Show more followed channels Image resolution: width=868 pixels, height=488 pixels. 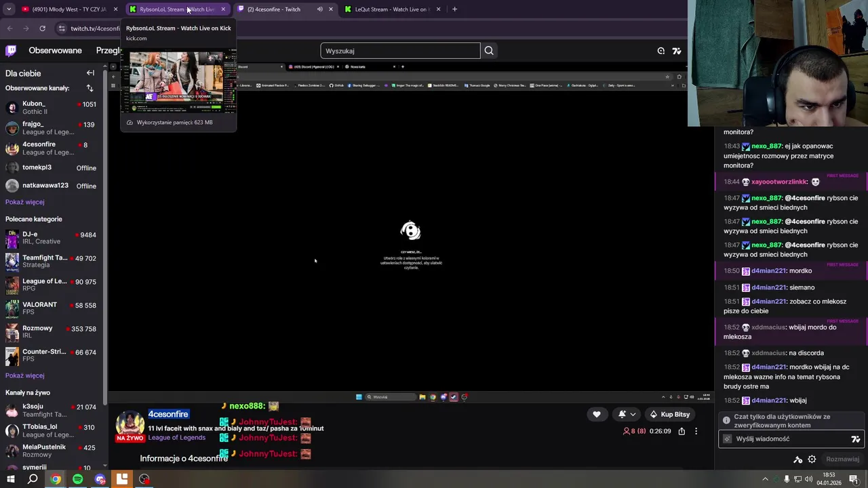coord(25,202)
